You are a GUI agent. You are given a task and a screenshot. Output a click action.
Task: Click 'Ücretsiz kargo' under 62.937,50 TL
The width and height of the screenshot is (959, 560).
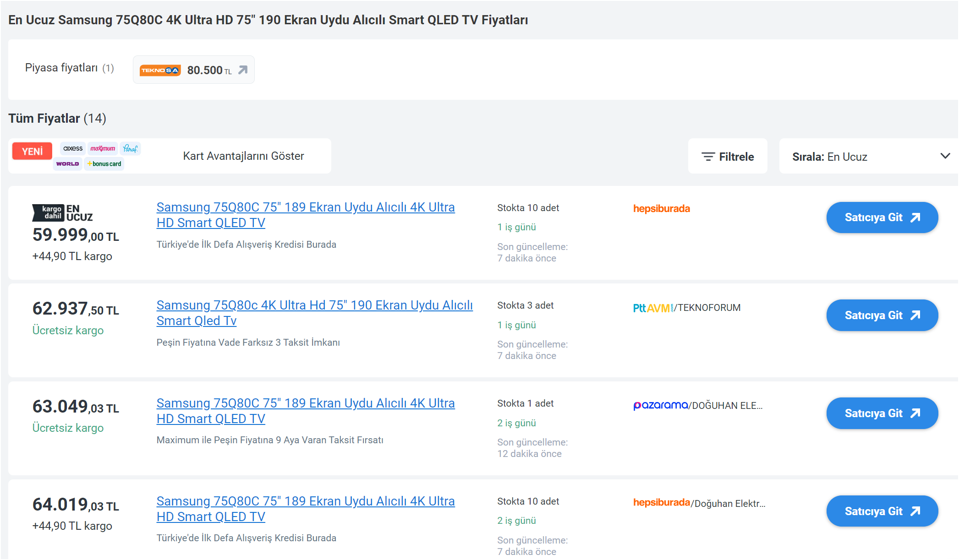click(68, 330)
